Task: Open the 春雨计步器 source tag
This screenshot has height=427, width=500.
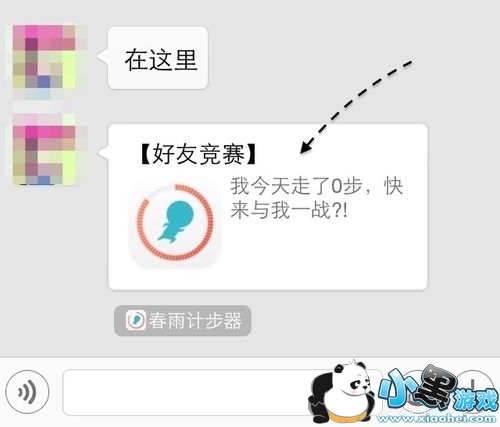Action: pyautogui.click(x=183, y=321)
